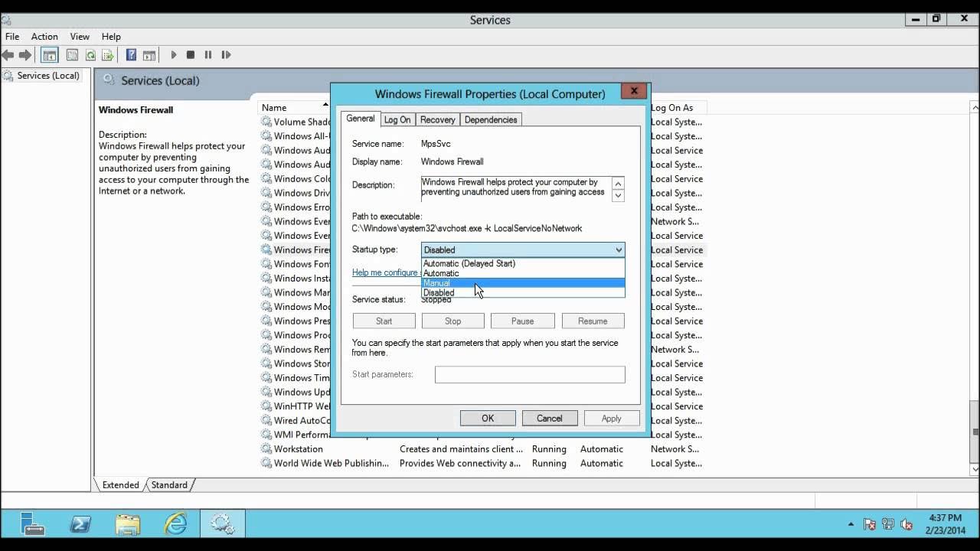980x551 pixels.
Task: Sort the list by the Name column header
Action: coord(294,108)
